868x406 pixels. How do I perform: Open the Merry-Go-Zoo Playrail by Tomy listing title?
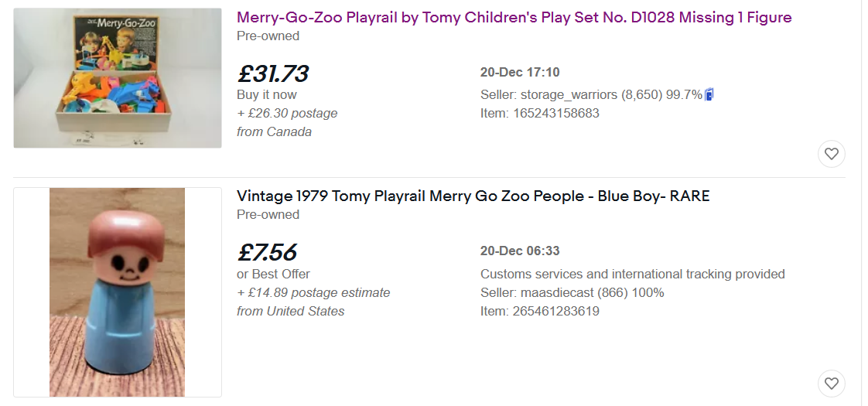514,17
